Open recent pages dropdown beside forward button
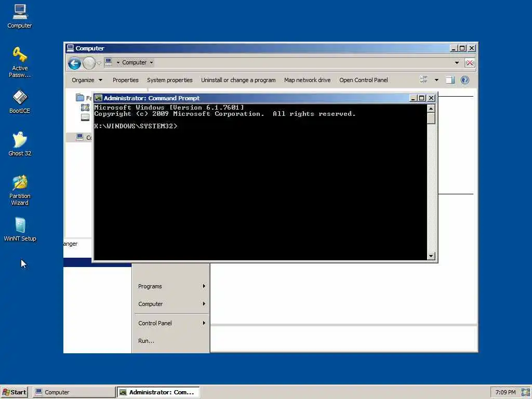 pyautogui.click(x=99, y=63)
